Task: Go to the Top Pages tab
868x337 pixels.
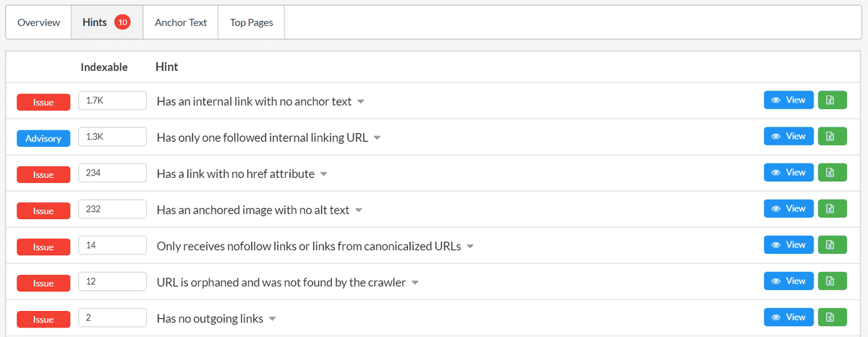Action: tap(252, 22)
